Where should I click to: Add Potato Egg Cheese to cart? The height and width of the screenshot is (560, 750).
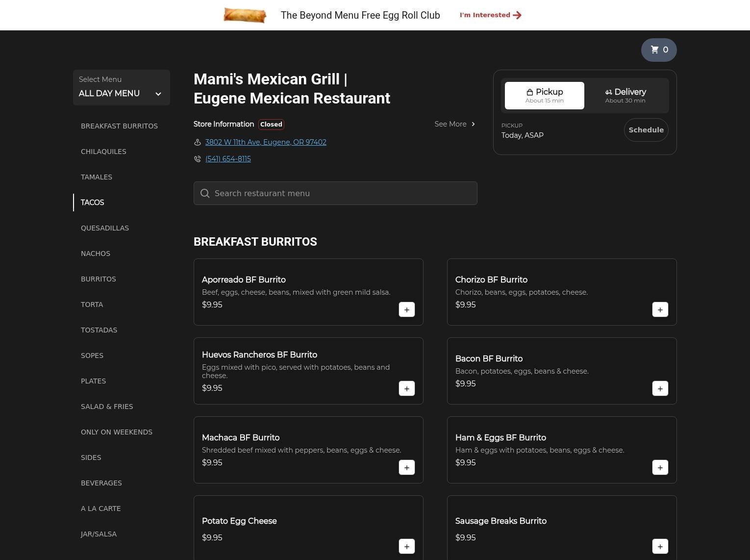pyautogui.click(x=406, y=546)
